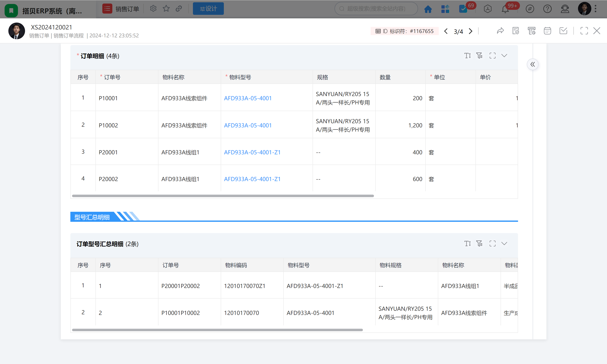
Task: Click text size icon in 订单型号汇总明细 header
Action: (x=468, y=244)
